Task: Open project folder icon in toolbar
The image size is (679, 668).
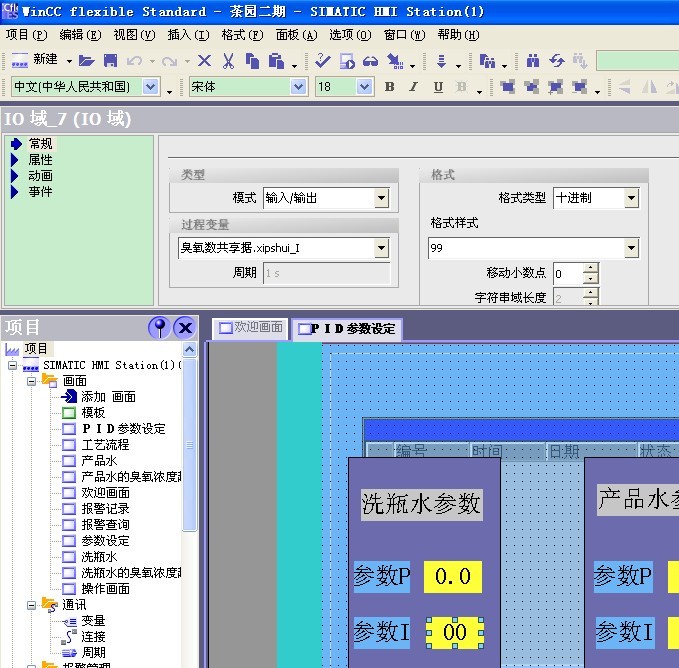Action: tap(87, 61)
